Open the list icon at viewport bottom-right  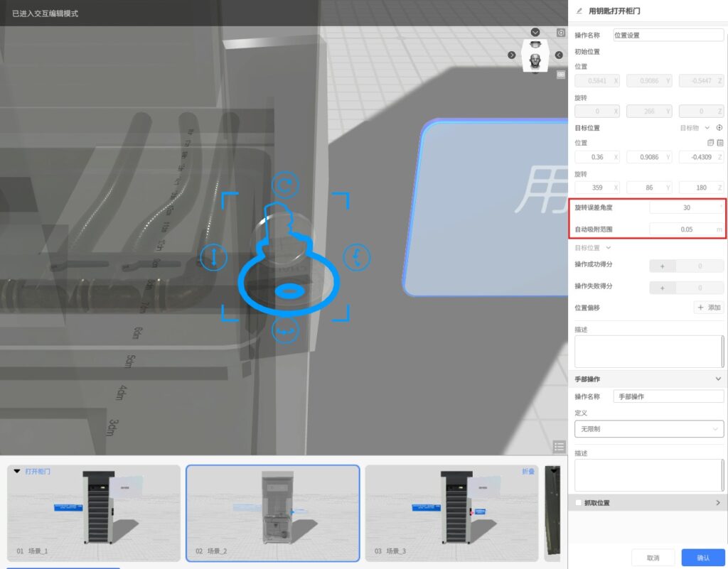point(560,446)
